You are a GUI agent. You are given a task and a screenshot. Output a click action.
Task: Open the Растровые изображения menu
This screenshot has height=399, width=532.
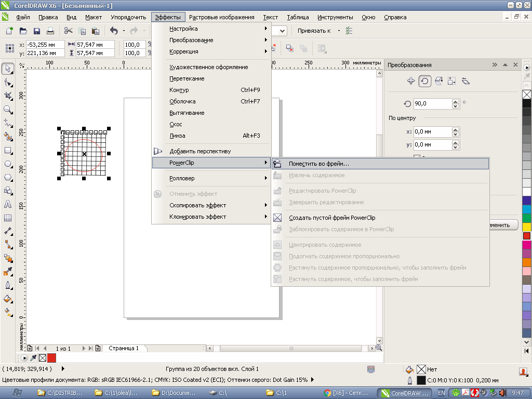tap(221, 17)
